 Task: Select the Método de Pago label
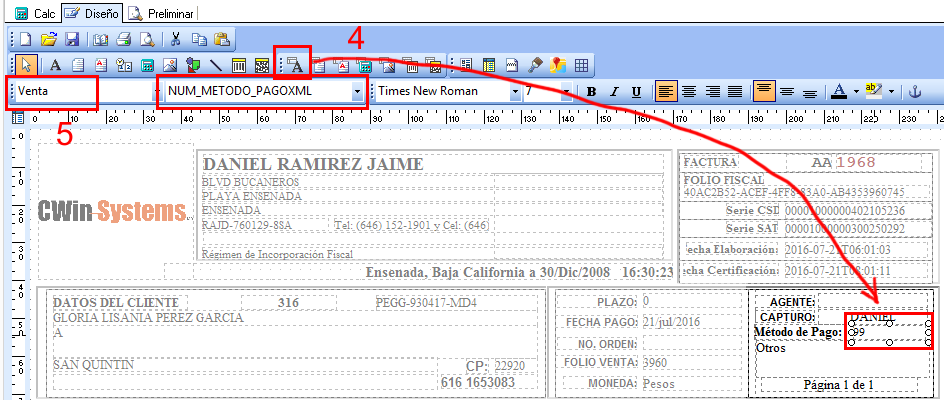tap(798, 332)
